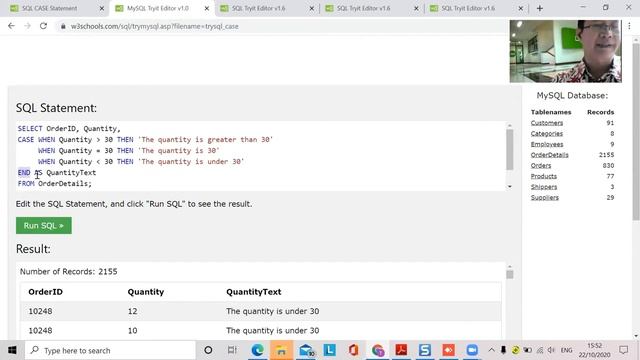
Task: Reload the page with the refresh icon
Action: click(43, 26)
